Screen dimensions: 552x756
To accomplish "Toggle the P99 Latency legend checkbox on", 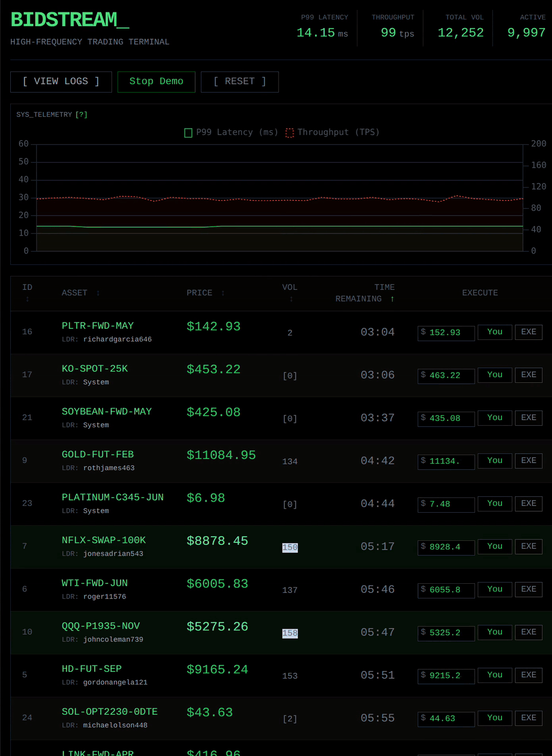I will [x=188, y=132].
